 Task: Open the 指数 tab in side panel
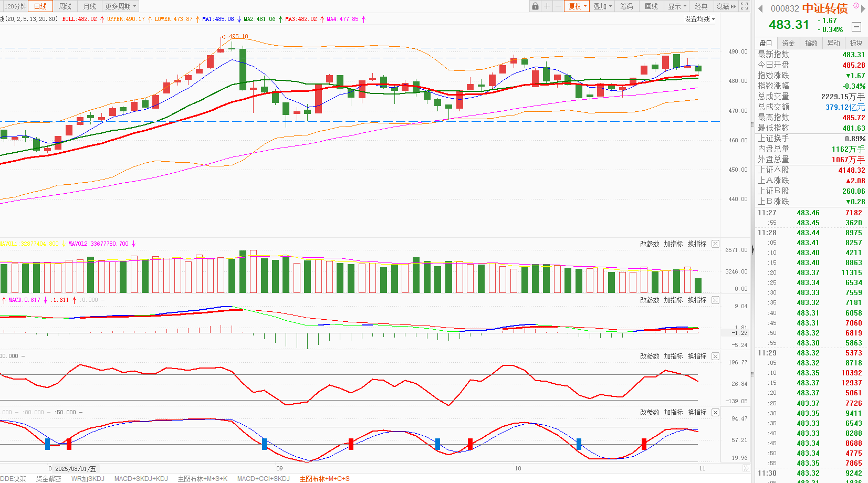click(x=811, y=43)
